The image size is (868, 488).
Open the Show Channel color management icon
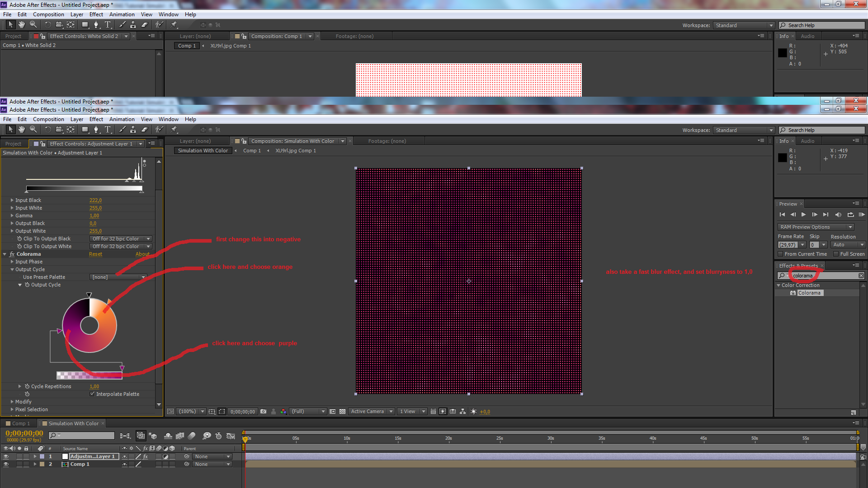click(x=283, y=412)
